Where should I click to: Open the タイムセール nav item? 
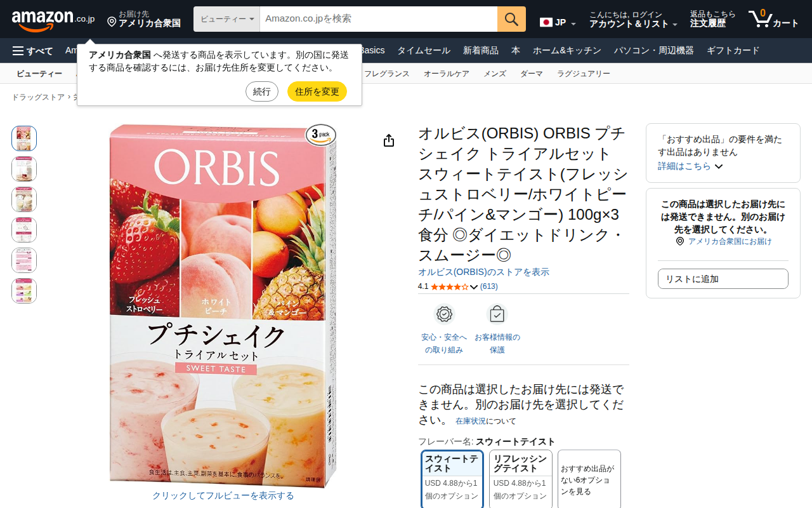tap(424, 51)
